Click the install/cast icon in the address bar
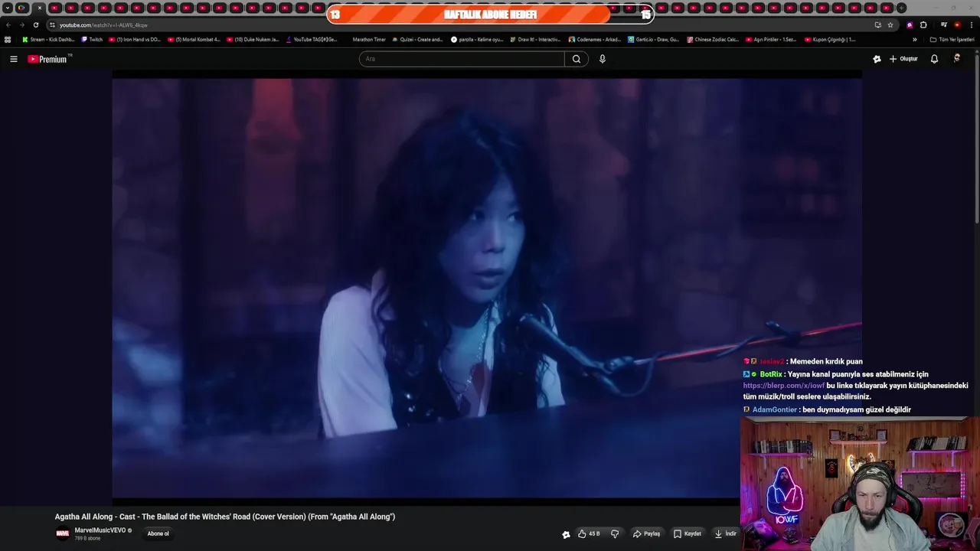The image size is (980, 551). tap(877, 24)
